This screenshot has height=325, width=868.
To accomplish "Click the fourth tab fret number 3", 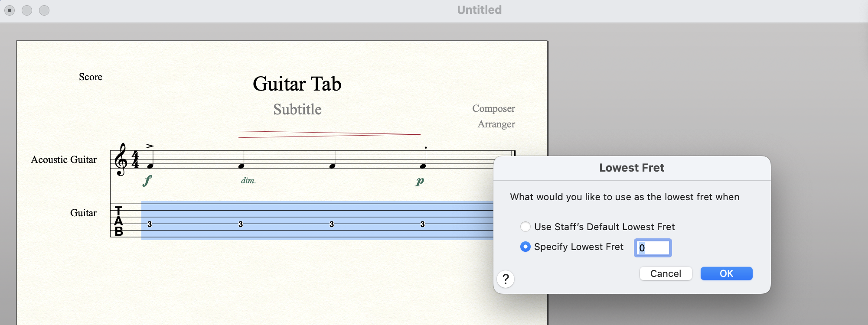I will (x=422, y=224).
